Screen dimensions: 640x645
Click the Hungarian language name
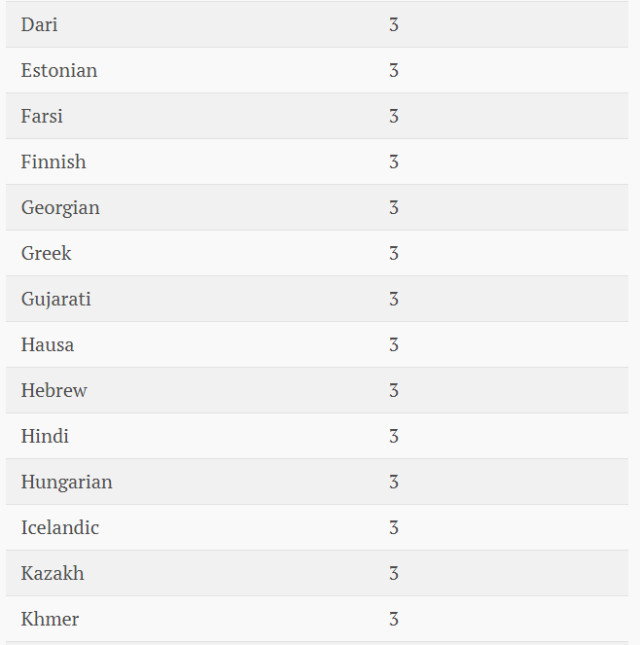(x=66, y=482)
